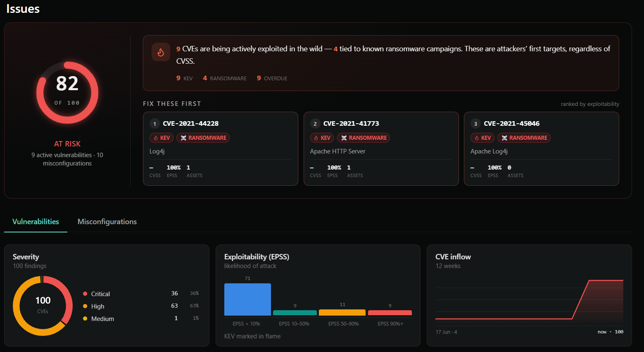Viewport: 644px width, 352px height.
Task: Click the rank 2 number circle
Action: [315, 124]
